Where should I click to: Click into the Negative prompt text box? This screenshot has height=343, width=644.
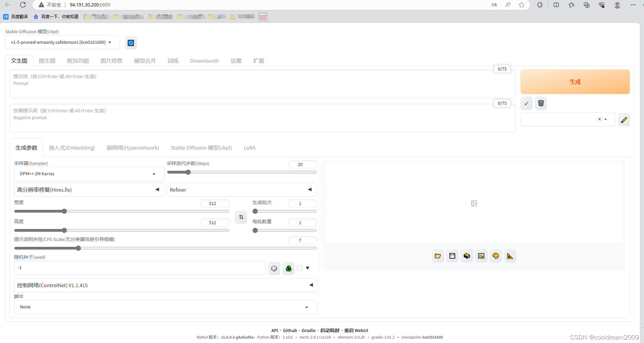point(263,118)
